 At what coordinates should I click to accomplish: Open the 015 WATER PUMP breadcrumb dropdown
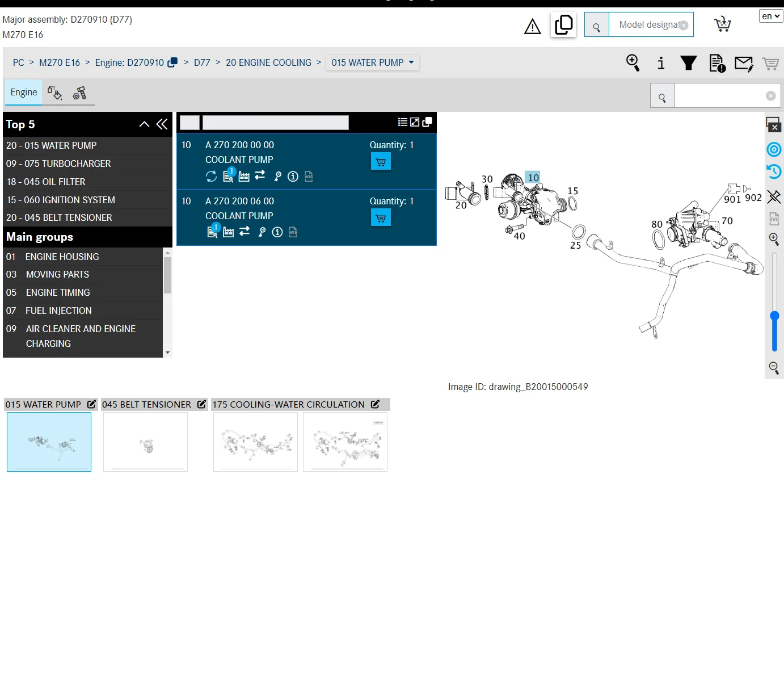(373, 62)
